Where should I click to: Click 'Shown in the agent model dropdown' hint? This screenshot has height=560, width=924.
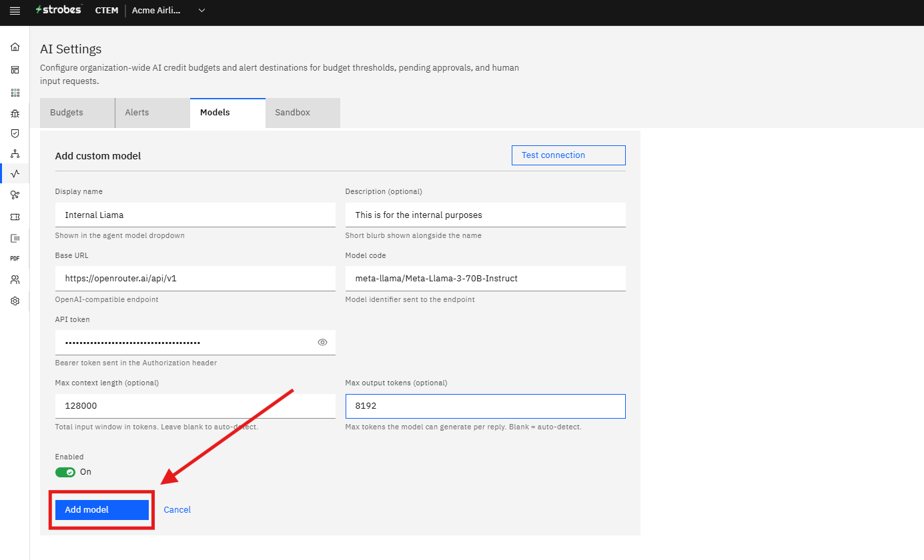(x=120, y=236)
